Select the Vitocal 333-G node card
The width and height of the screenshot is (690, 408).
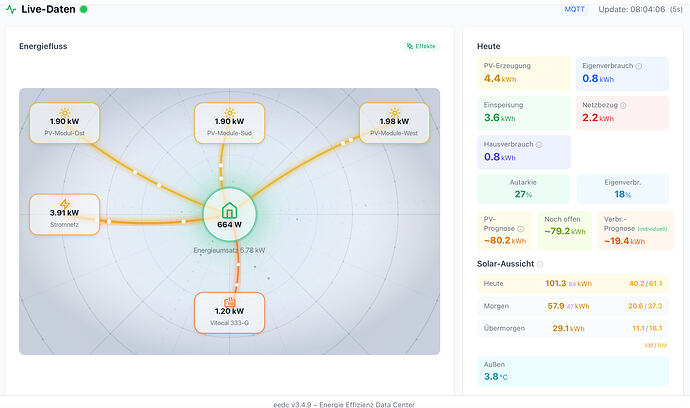click(x=230, y=313)
